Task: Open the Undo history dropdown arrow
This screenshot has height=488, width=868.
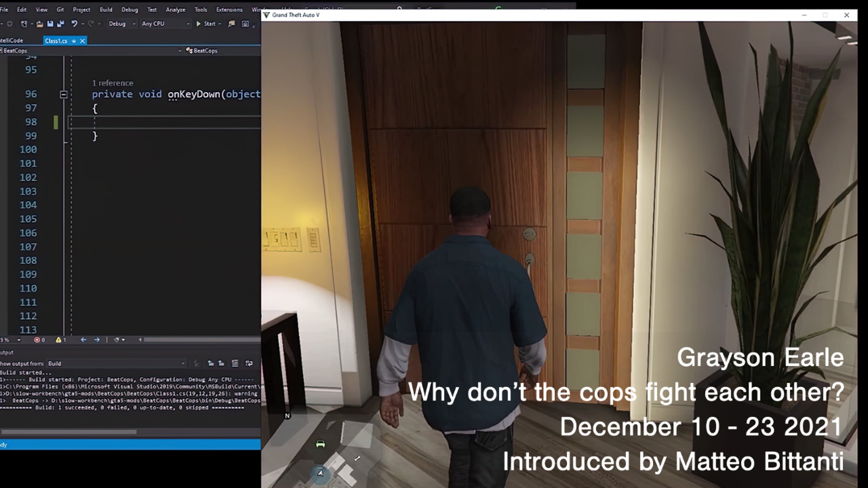Action: tap(83, 24)
